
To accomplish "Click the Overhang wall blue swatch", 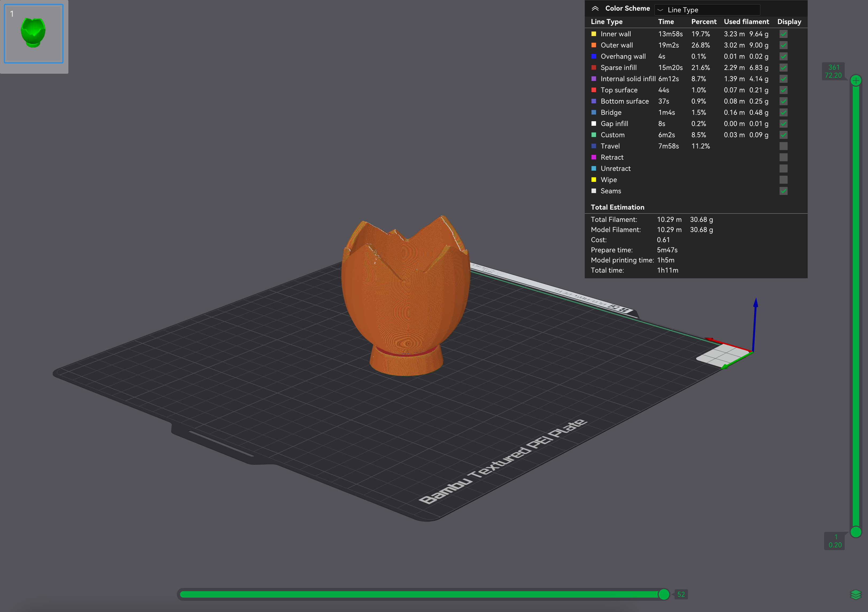I will click(594, 56).
